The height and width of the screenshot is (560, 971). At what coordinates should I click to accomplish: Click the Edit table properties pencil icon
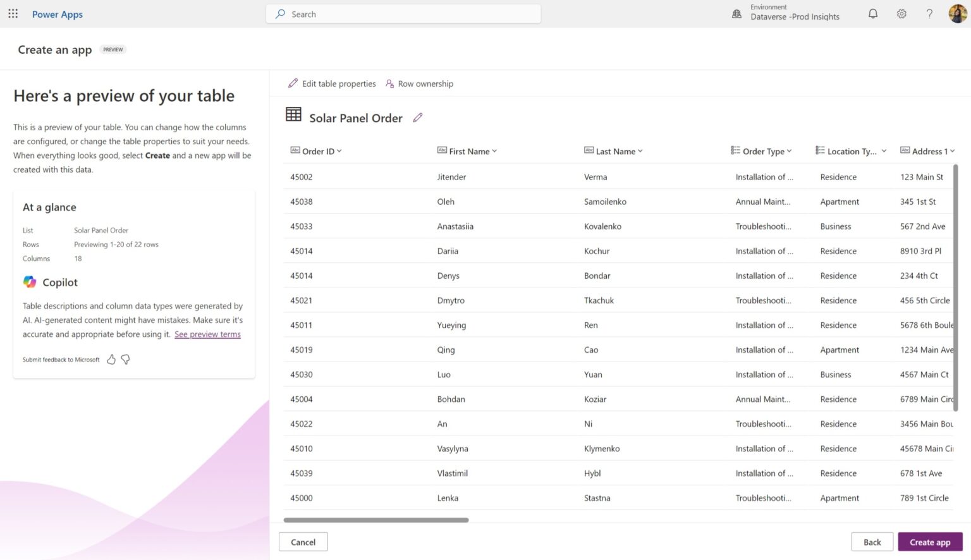(x=293, y=83)
